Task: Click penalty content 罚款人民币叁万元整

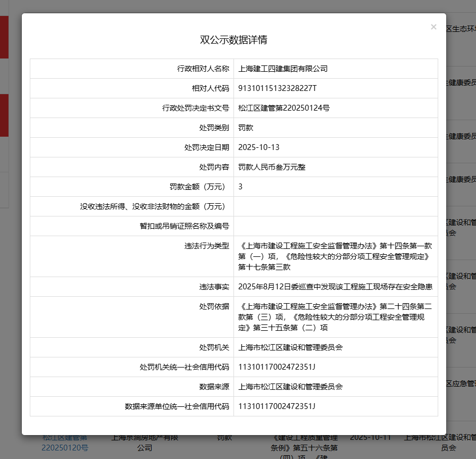Action: coord(272,167)
